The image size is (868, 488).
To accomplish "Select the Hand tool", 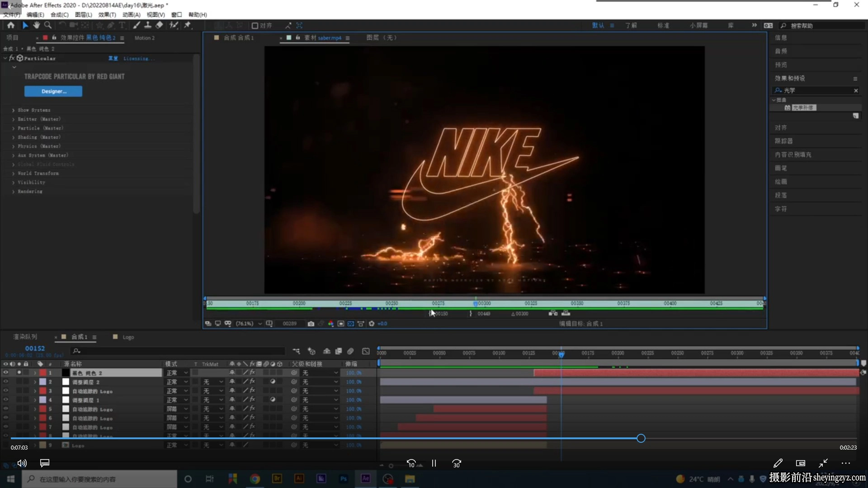I will [x=36, y=25].
